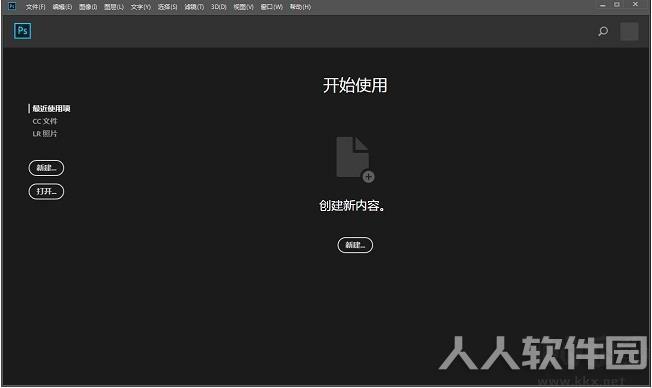Open the 滤镜(T) menu

pos(194,7)
